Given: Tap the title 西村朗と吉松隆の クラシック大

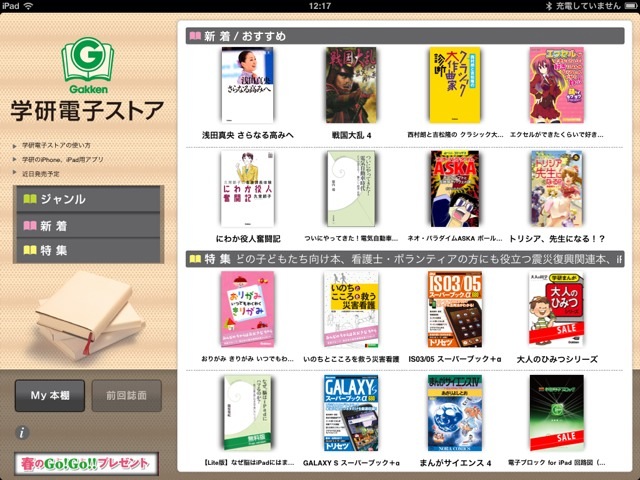Looking at the screenshot, I should tap(455, 135).
